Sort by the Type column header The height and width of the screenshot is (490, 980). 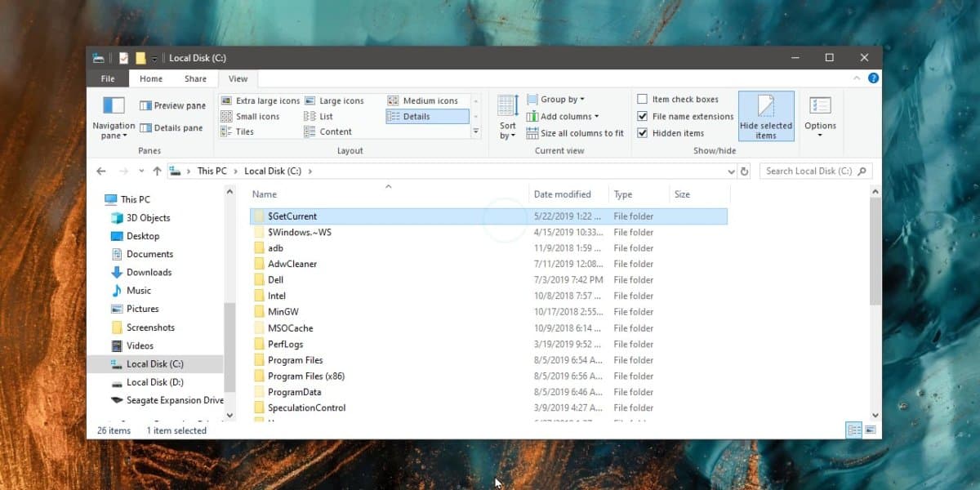click(639, 194)
